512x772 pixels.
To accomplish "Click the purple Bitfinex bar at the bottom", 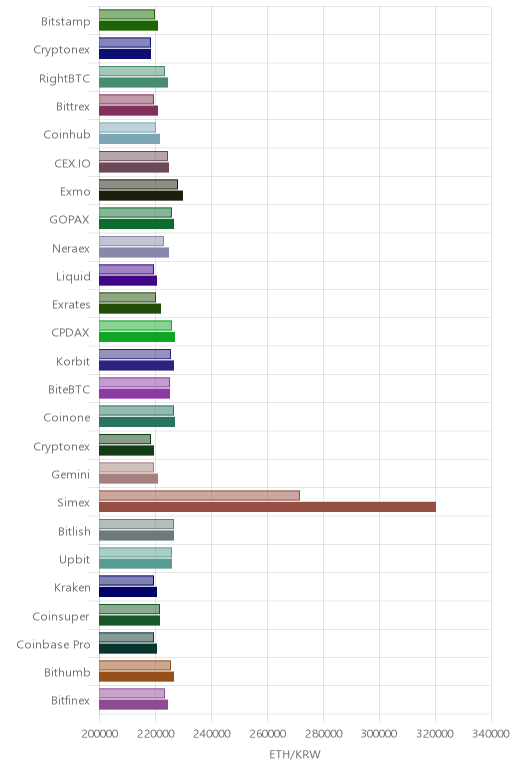I will (133, 705).
